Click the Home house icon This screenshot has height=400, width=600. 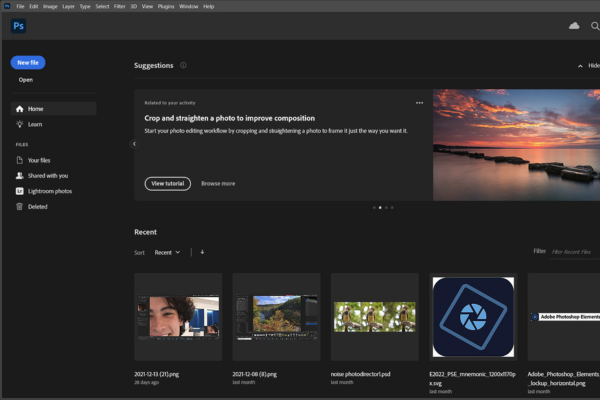tap(20, 109)
